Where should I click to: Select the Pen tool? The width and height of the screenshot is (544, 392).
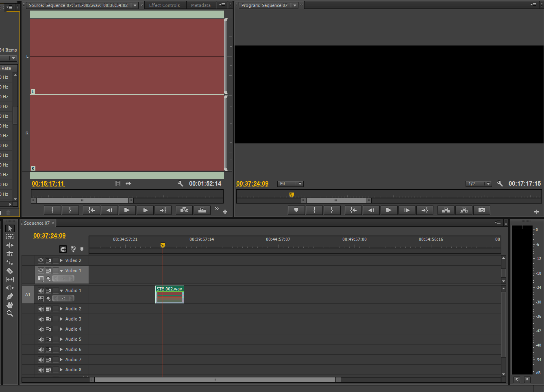(x=10, y=297)
